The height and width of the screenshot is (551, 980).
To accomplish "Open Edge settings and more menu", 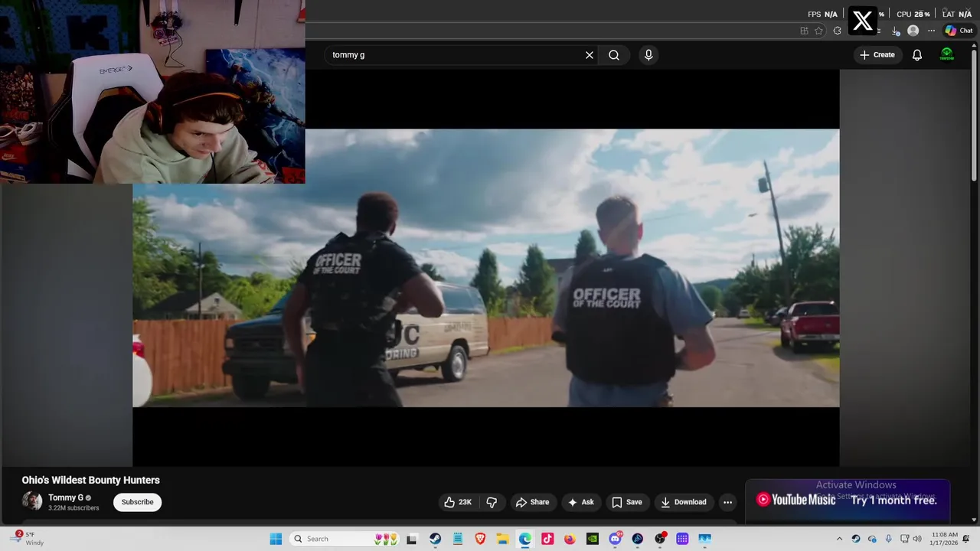I will 931,31.
